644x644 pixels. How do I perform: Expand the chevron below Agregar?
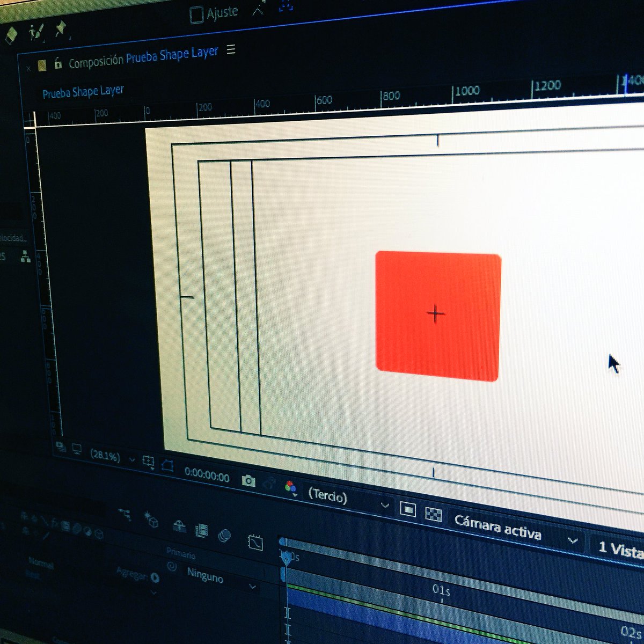[153, 592]
